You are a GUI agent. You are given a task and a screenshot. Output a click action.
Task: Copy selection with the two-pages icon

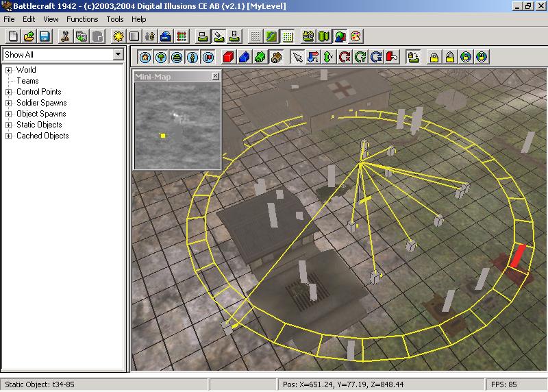[81, 36]
